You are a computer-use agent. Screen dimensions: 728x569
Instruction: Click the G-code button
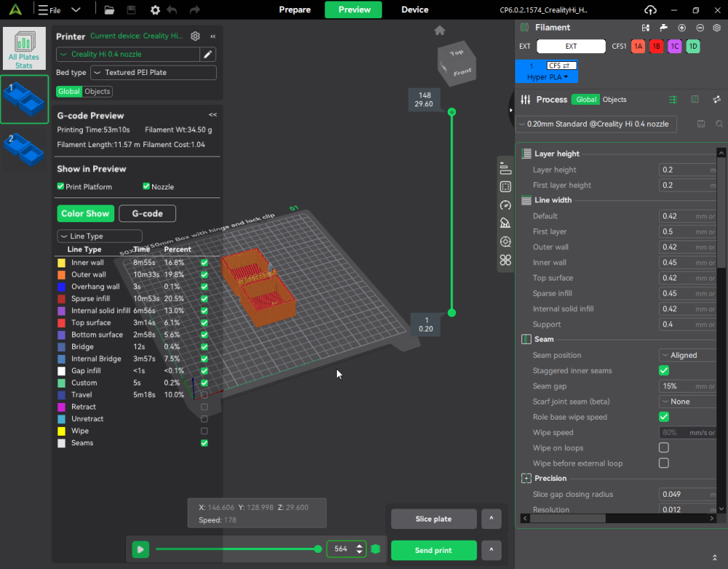[147, 213]
